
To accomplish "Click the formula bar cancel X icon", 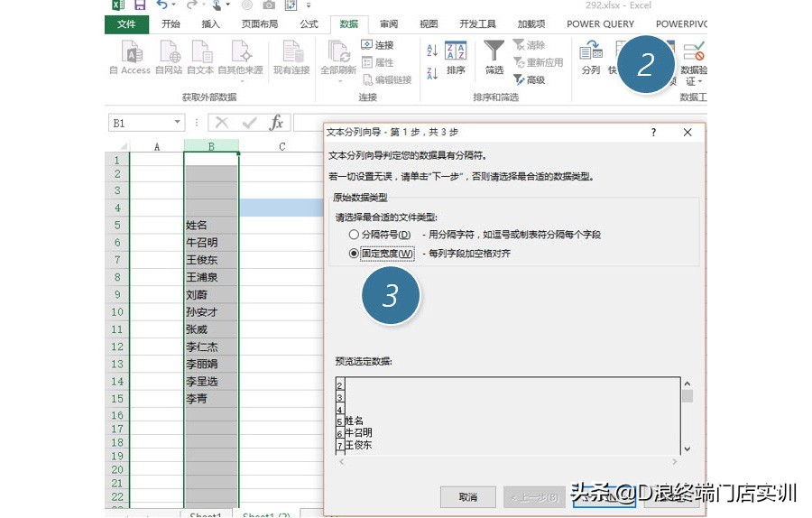I will point(222,123).
